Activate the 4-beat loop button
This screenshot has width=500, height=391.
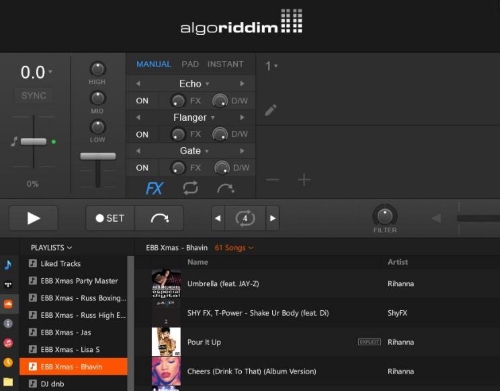coord(245,218)
